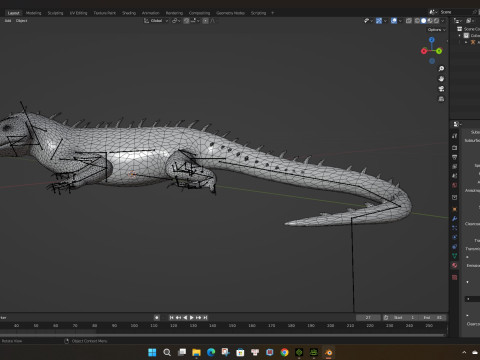Click the armature icon in outliner
This screenshot has width=480, height=360.
(x=473, y=42)
